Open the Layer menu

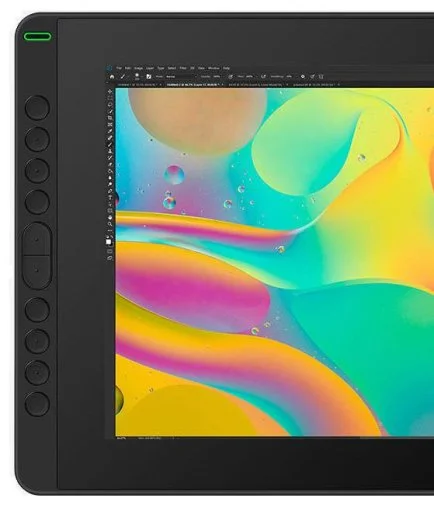pos(150,68)
